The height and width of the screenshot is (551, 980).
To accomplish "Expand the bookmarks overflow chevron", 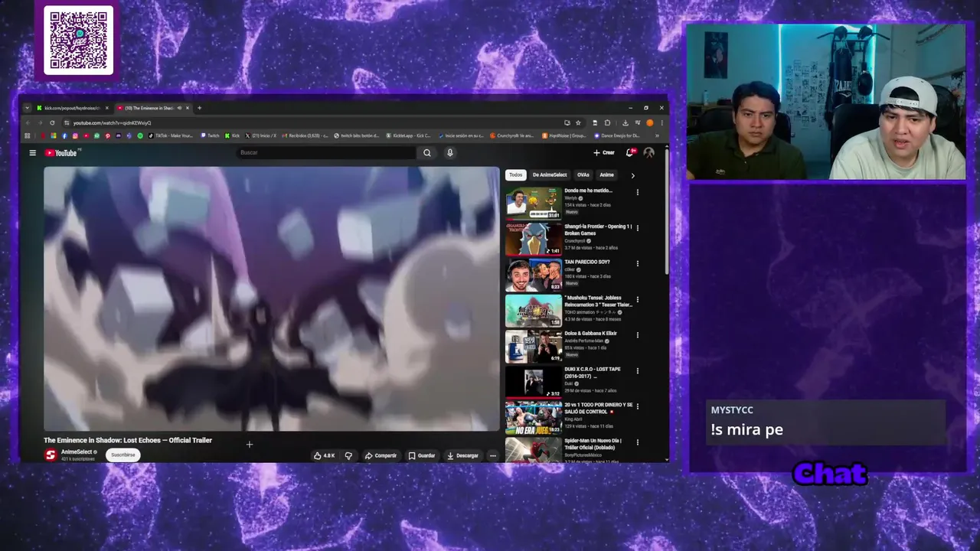I will (657, 135).
